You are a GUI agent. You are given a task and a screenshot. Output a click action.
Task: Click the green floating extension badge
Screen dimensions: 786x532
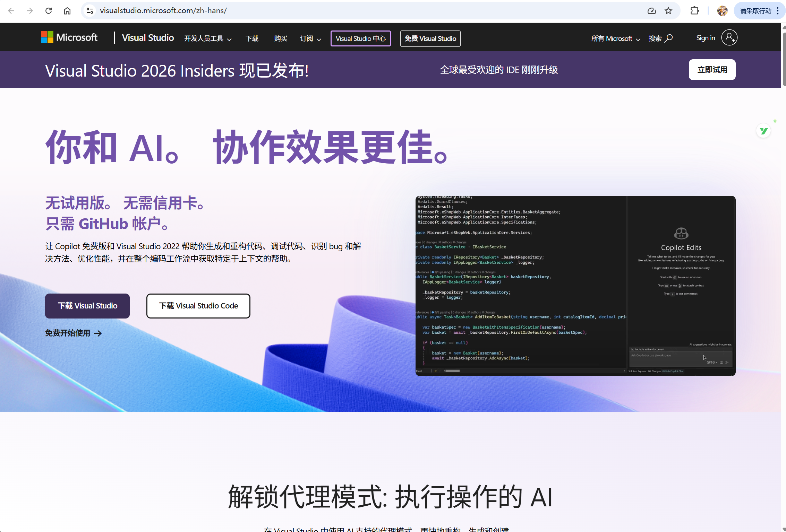(x=763, y=131)
